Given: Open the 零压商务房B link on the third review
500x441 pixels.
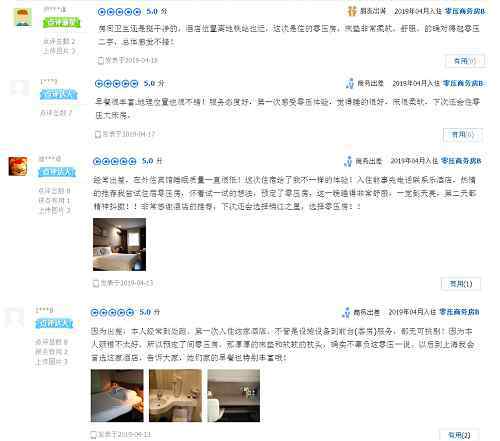Looking at the screenshot, I should 461,161.
